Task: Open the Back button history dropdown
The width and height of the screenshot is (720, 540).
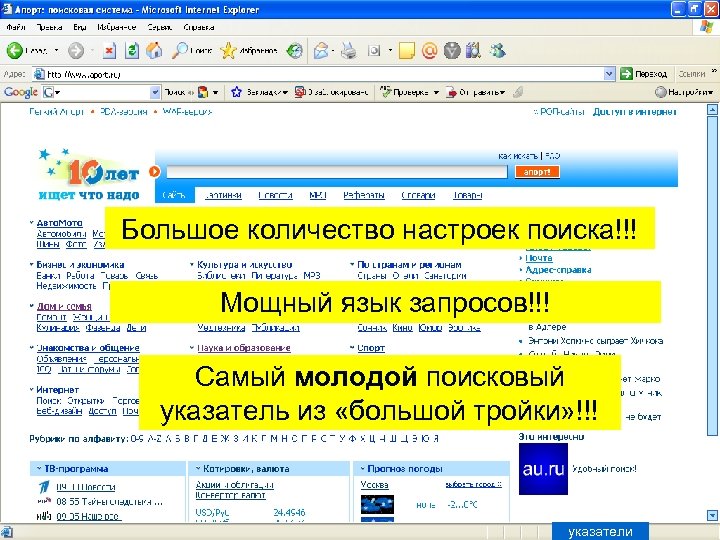Action: [56, 50]
